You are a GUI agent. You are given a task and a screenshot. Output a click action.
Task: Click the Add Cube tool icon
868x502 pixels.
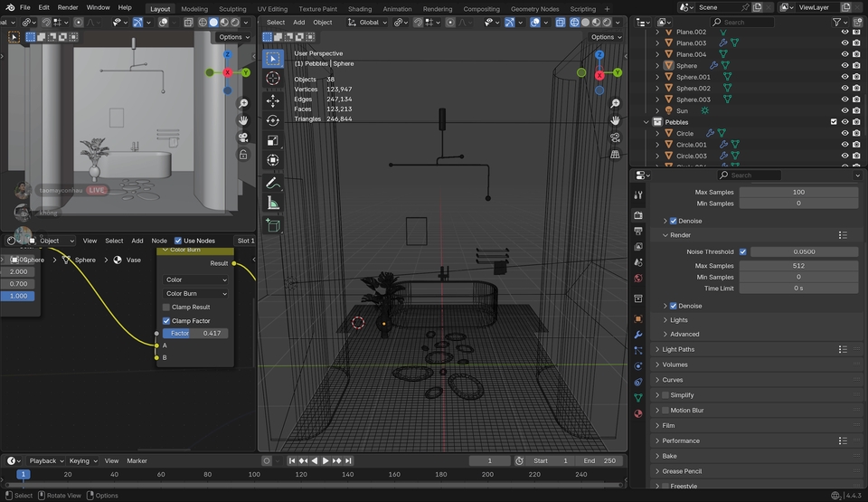(273, 225)
